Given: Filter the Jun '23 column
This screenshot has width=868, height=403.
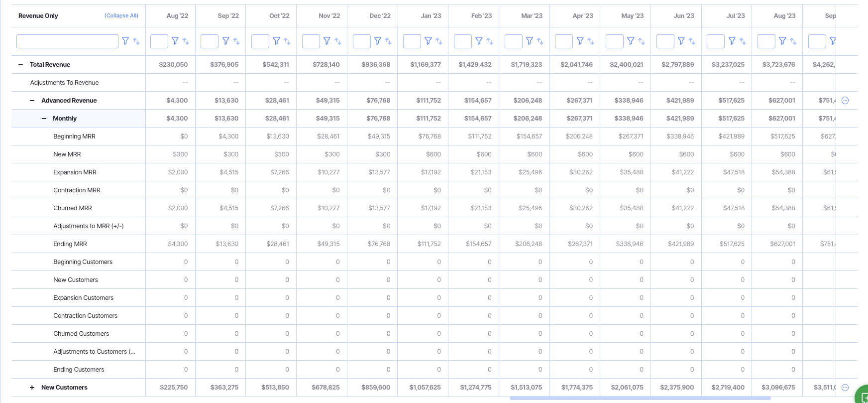Looking at the screenshot, I should pos(681,41).
